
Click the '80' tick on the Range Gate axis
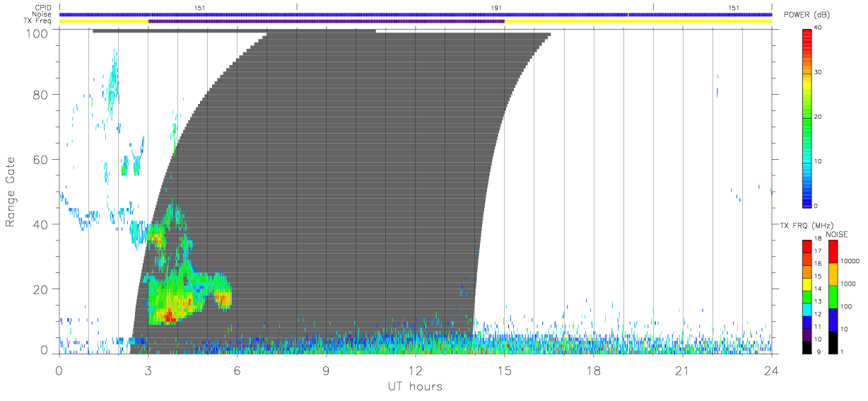[40, 94]
